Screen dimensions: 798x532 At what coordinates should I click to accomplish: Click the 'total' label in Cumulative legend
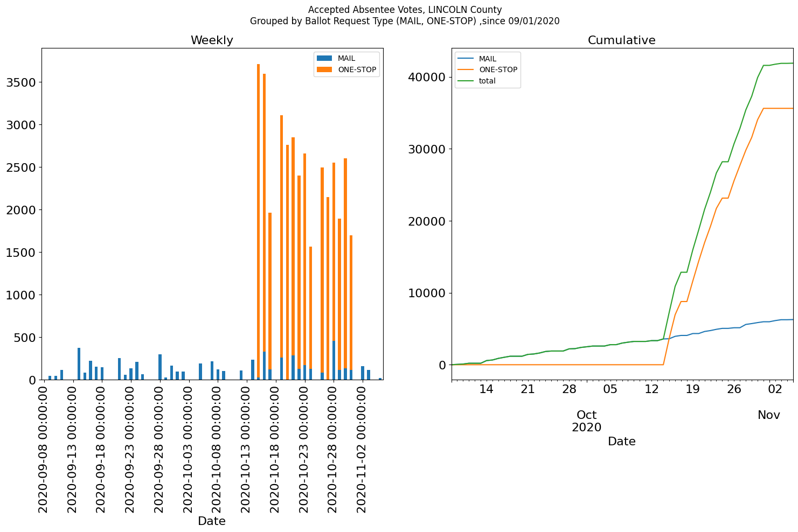click(487, 81)
